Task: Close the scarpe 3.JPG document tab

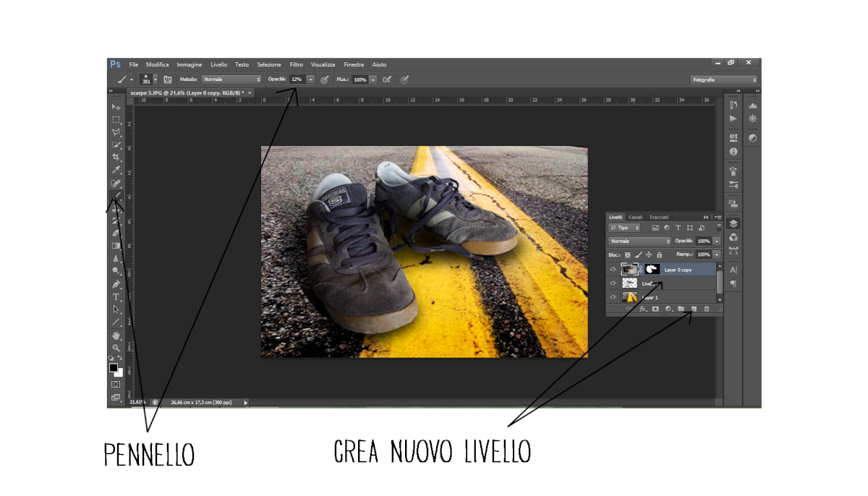Action: (x=250, y=93)
